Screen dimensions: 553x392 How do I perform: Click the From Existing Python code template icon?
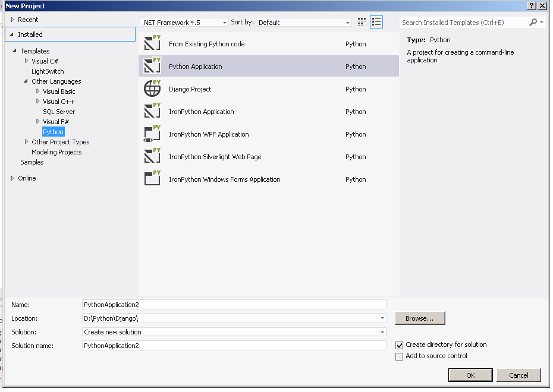152,43
